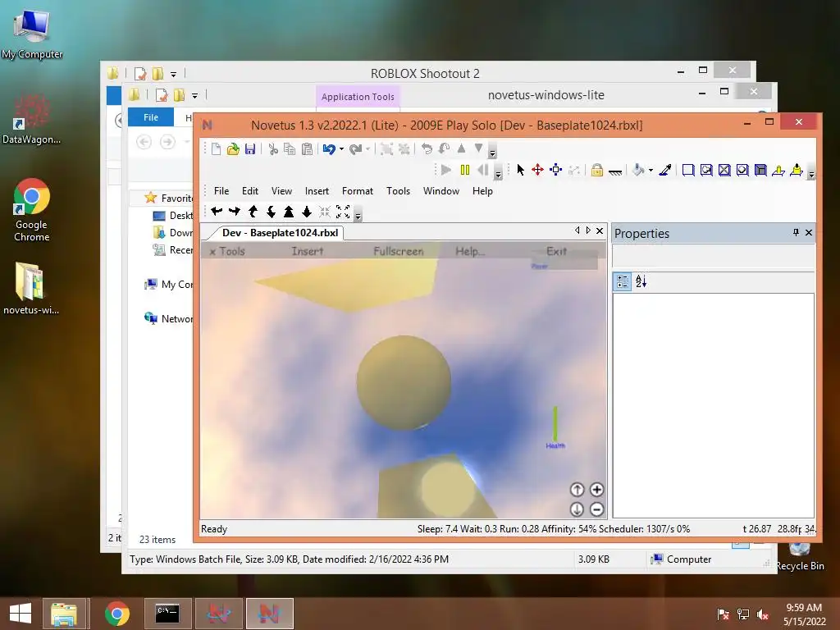
Task: Click the zoom extents expand arrows icon
Action: pyautogui.click(x=343, y=212)
